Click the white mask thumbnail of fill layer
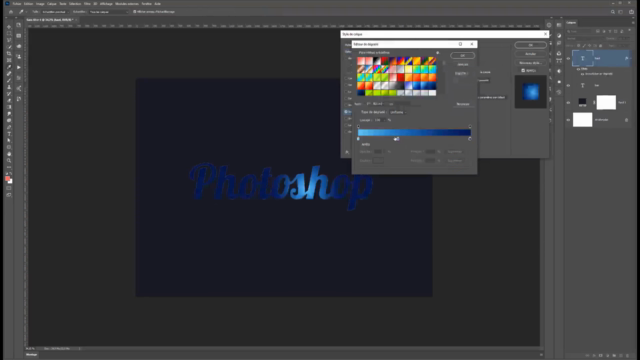This screenshot has width=640, height=360. 606,102
